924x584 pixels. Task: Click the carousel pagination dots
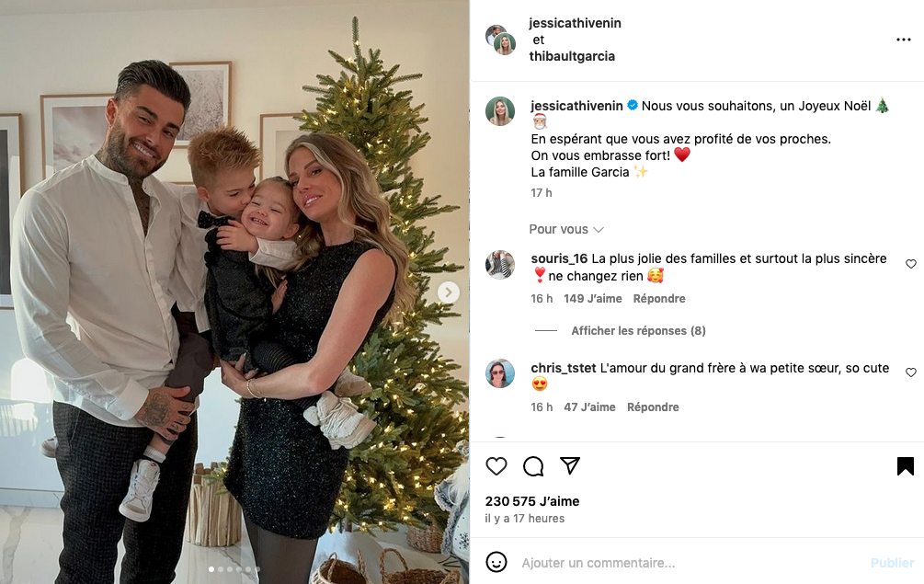[x=234, y=569]
